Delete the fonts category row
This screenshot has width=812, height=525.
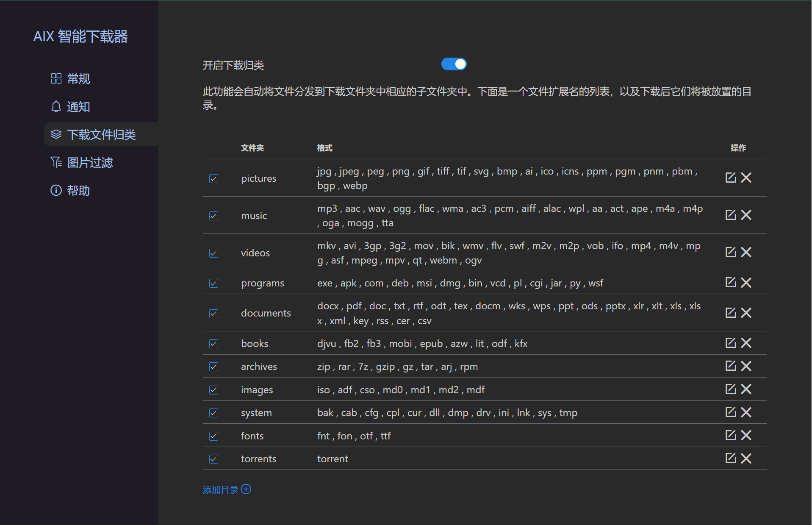click(746, 435)
